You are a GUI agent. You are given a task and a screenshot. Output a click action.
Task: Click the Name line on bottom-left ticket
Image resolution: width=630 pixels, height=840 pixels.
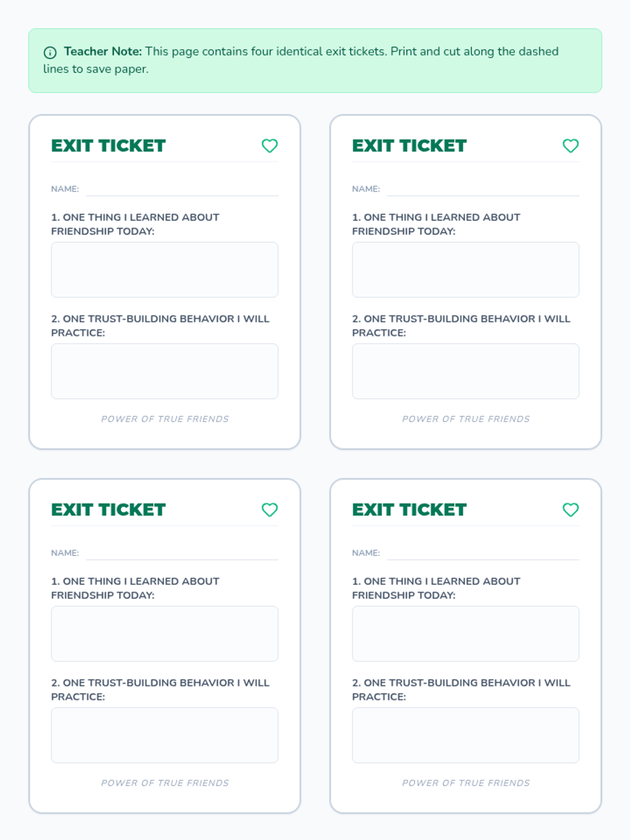(x=182, y=554)
